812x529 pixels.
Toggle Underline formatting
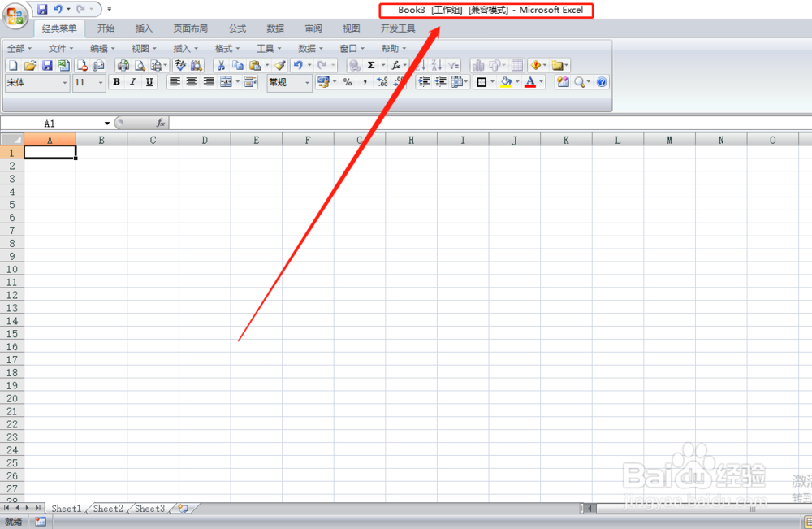click(149, 82)
